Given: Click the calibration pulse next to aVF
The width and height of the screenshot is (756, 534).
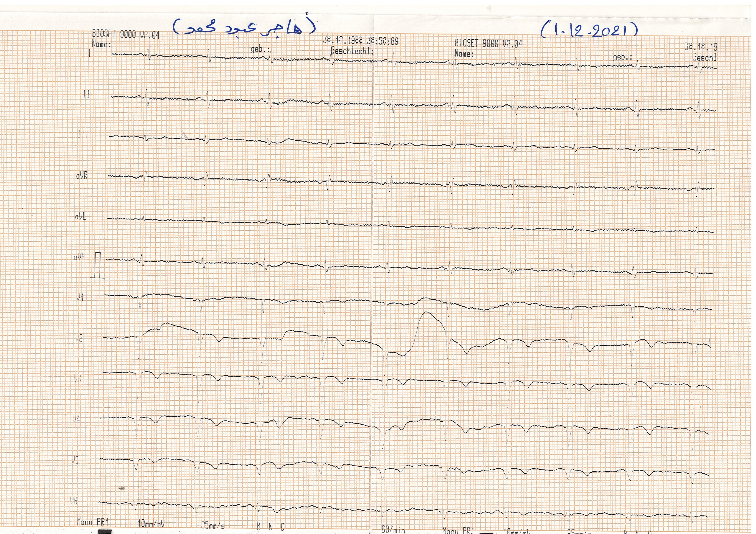Looking at the screenshot, I should point(98,265).
